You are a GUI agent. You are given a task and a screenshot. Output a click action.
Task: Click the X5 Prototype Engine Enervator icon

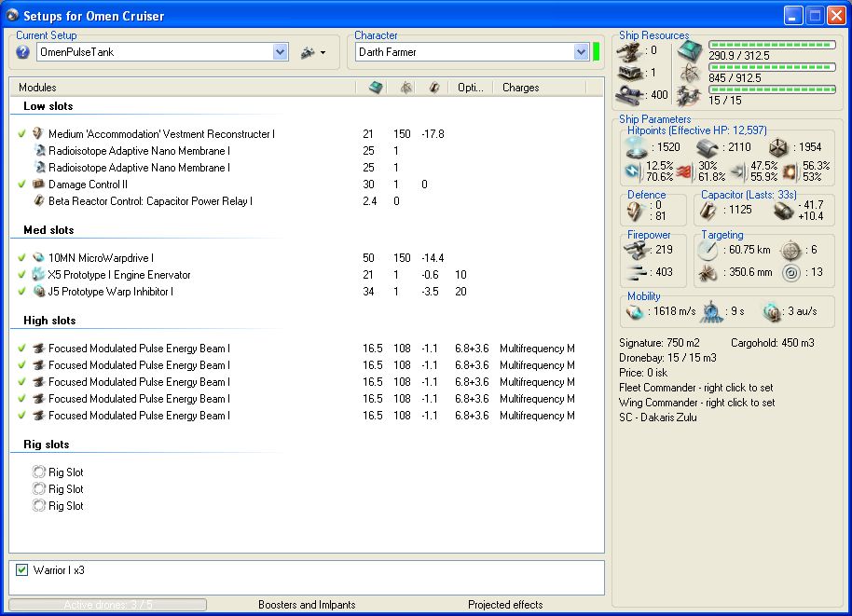click(38, 275)
